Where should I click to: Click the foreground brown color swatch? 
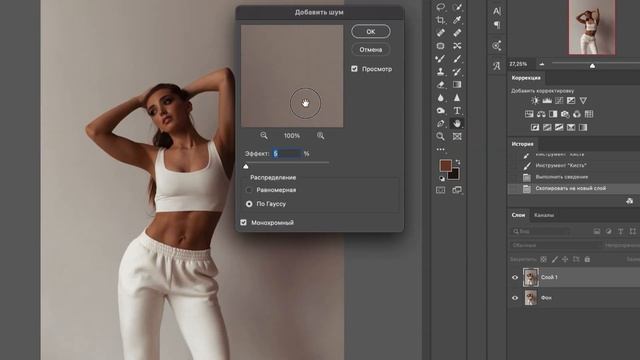click(445, 165)
